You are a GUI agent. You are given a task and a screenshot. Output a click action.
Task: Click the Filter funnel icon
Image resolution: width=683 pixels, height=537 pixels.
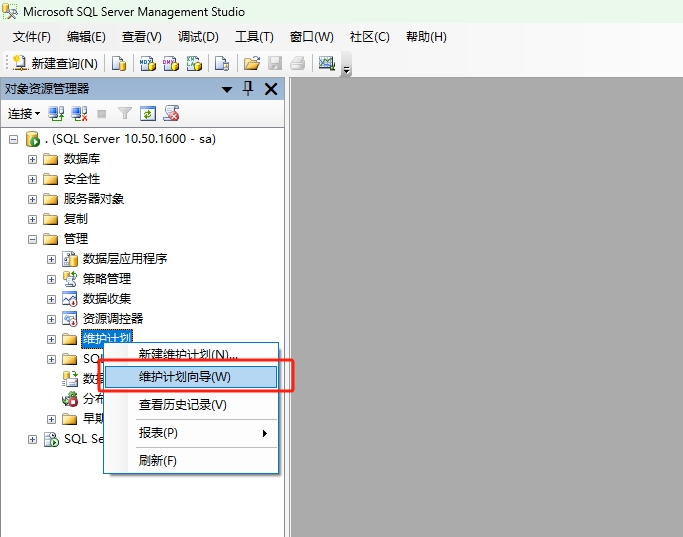click(125, 114)
